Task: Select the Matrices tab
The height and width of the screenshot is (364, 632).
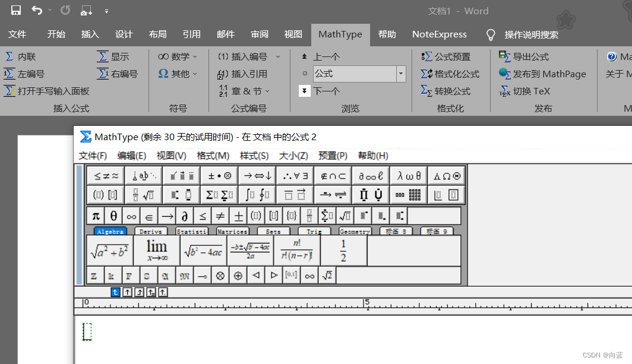Action: pos(232,232)
